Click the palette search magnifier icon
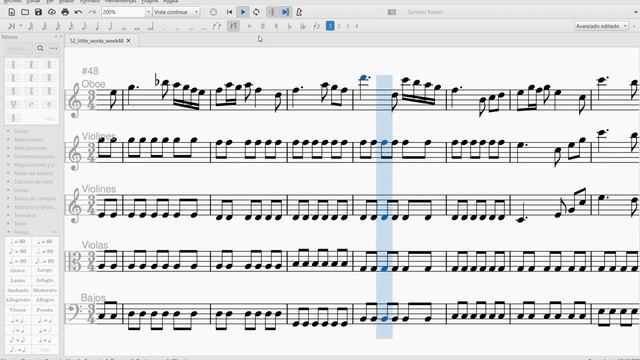This screenshot has height=360, width=640. click(40, 49)
